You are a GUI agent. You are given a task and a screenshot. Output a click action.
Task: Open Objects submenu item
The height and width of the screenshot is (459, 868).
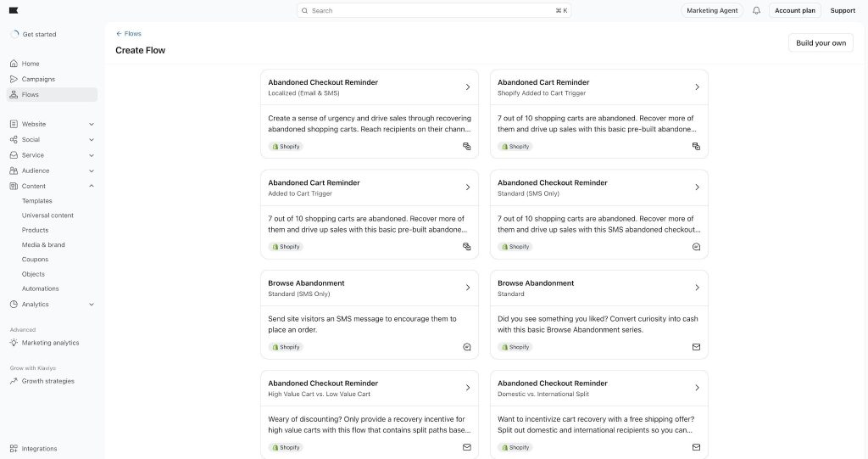pyautogui.click(x=33, y=274)
